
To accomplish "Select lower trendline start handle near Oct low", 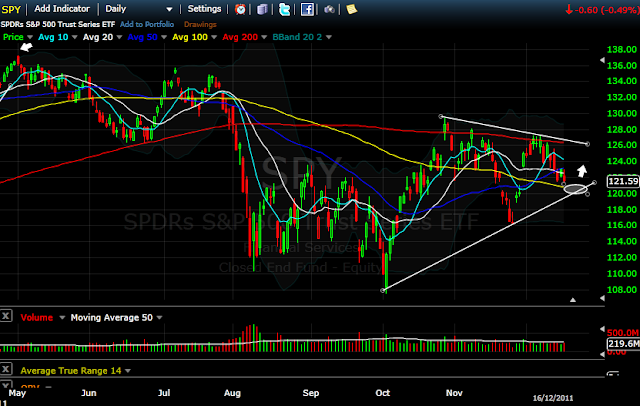I will [x=382, y=291].
